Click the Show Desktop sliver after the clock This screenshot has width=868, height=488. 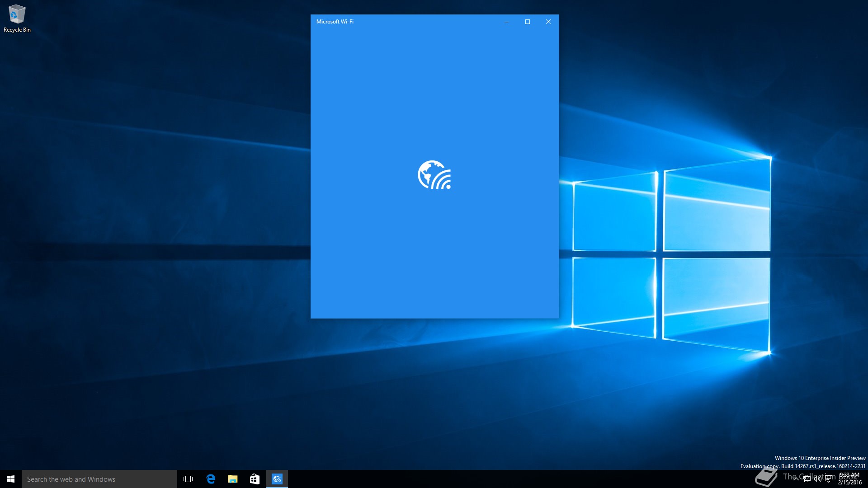tap(867, 479)
